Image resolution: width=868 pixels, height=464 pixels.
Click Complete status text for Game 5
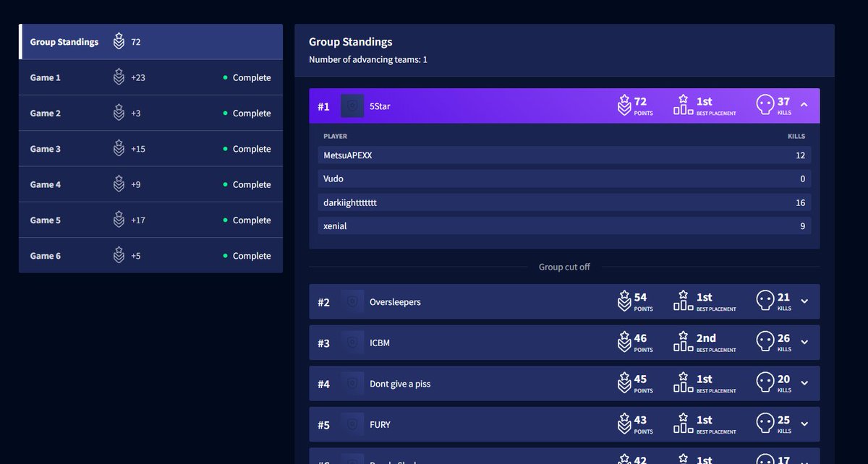[252, 220]
